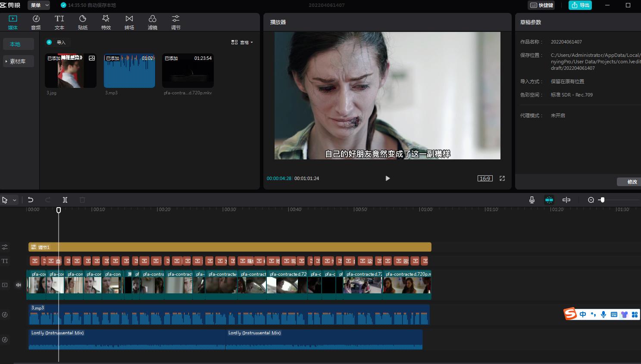The height and width of the screenshot is (364, 641).
Task: Click the playhead marker on timeline ruler
Action: pos(59,210)
